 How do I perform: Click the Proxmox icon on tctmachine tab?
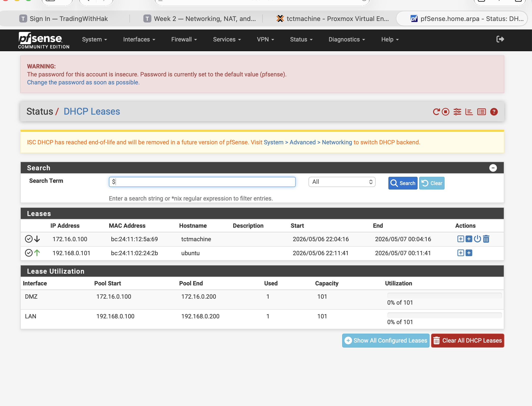280,18
